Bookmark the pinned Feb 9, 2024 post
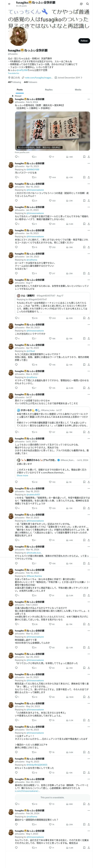 pyautogui.click(x=84, y=157)
